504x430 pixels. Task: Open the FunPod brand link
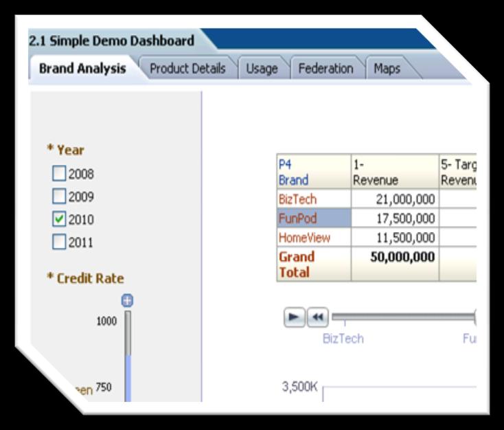point(297,218)
